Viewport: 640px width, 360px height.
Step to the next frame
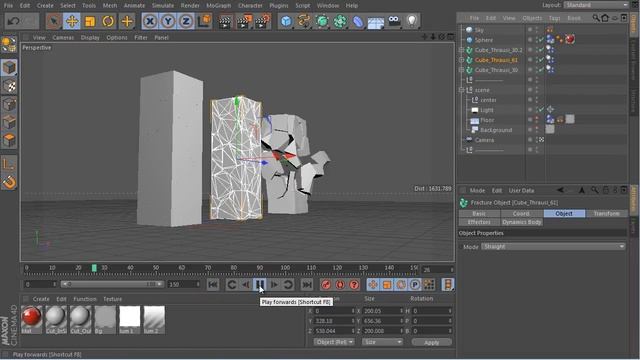pos(274,284)
